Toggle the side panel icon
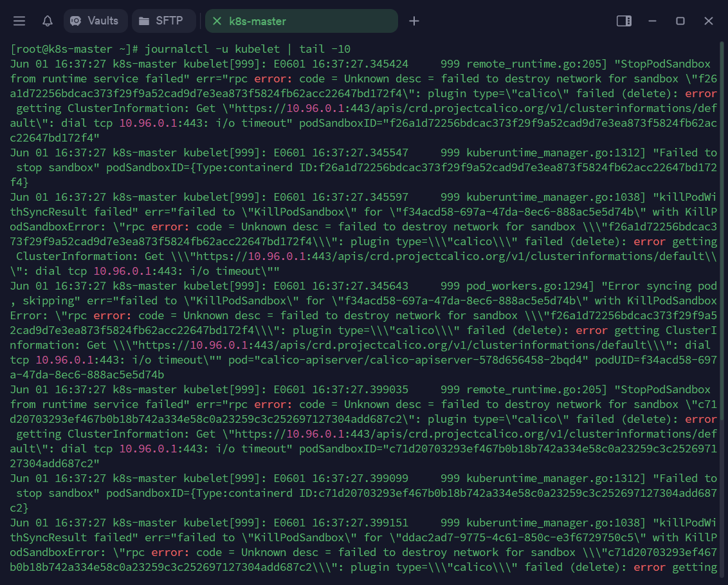 tap(624, 21)
